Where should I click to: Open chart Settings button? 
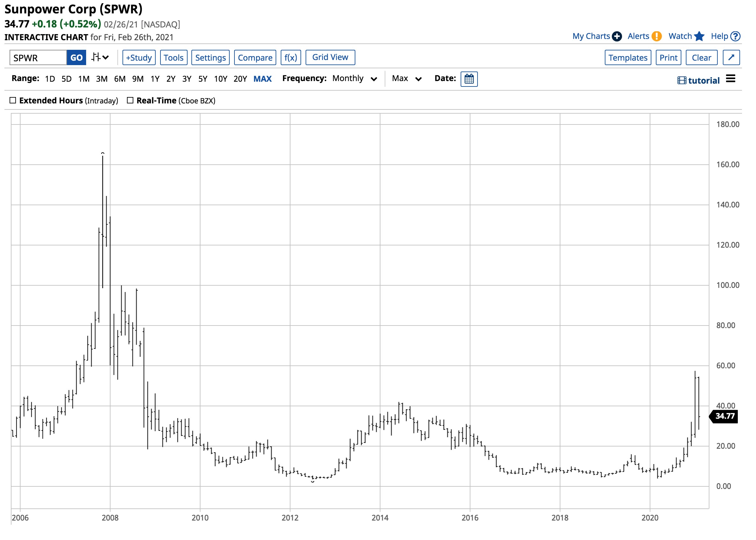210,57
